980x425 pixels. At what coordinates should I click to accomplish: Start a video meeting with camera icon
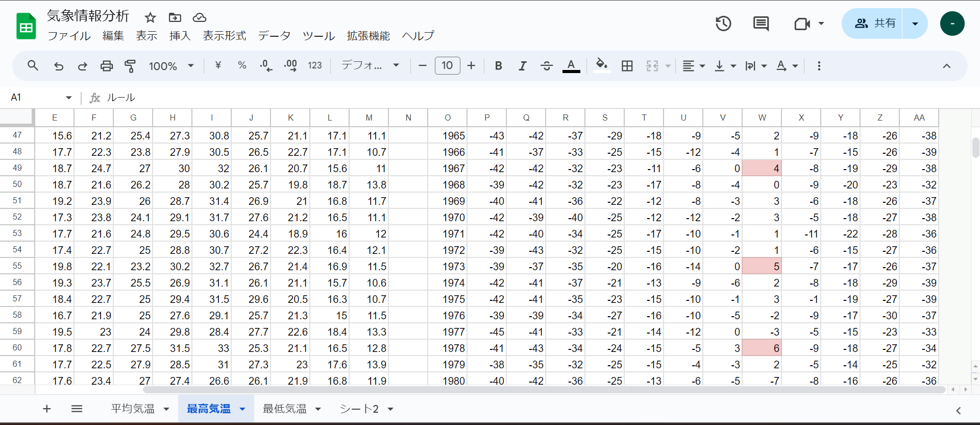point(802,23)
